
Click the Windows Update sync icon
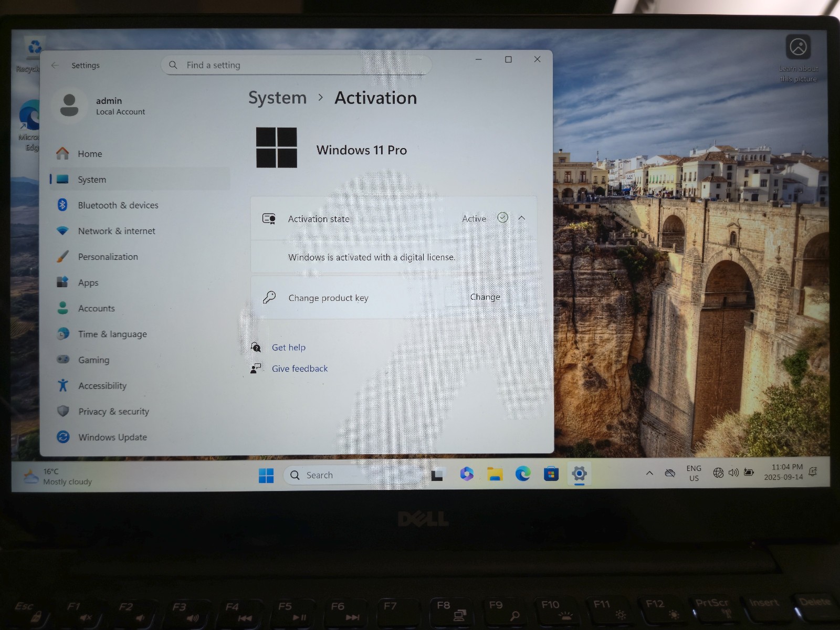pos(63,437)
